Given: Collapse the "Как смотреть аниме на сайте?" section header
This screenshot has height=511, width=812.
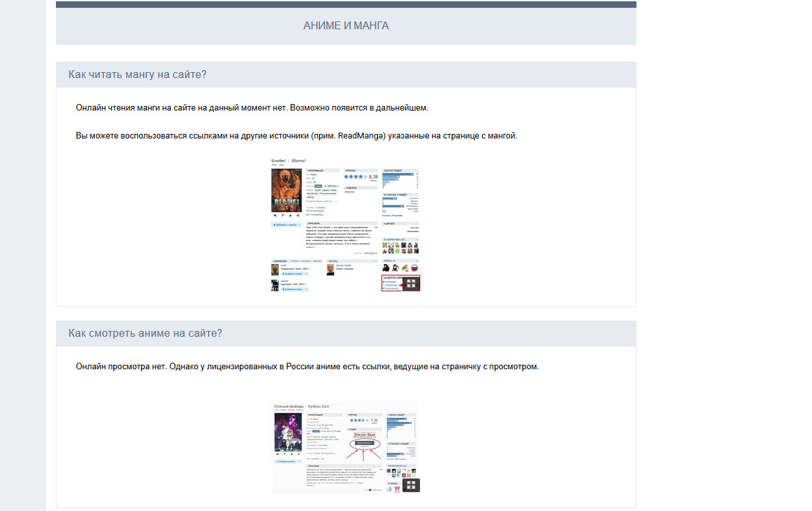Looking at the screenshot, I should coord(146,333).
